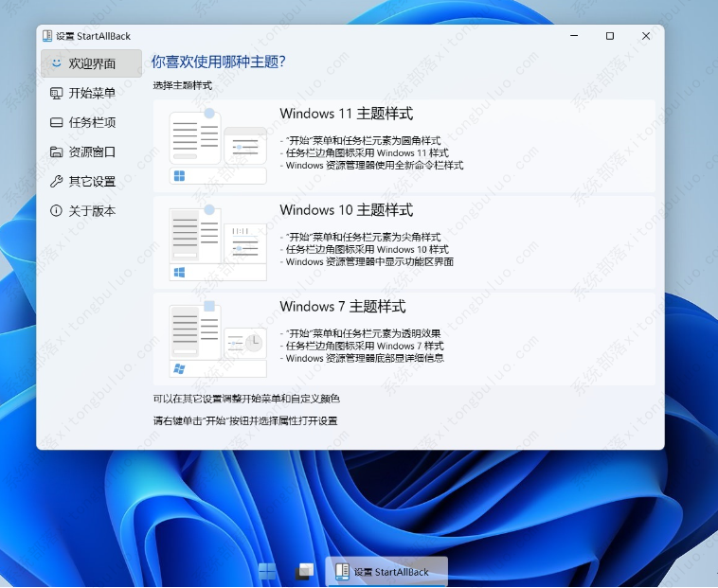Screen dimensions: 718x588
Task: Click the text 可以在其它设置调整开始菜单和自定义颜色
Action: pyautogui.click(x=246, y=399)
